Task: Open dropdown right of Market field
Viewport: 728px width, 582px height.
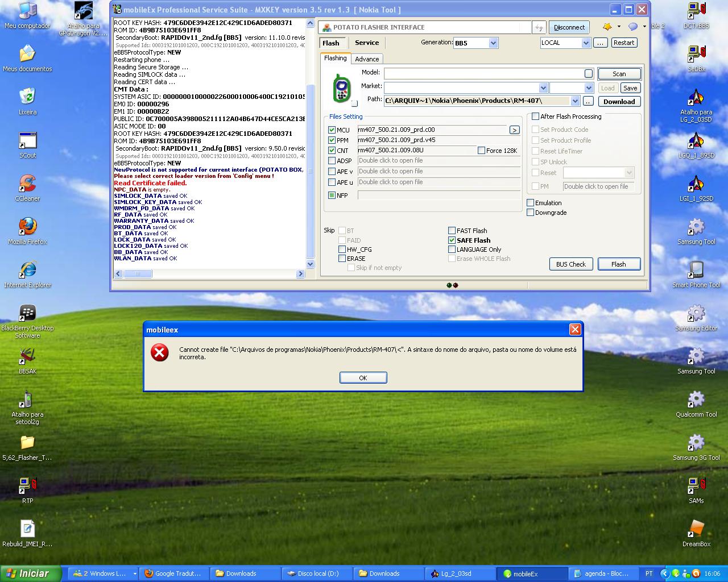Action: coord(588,88)
